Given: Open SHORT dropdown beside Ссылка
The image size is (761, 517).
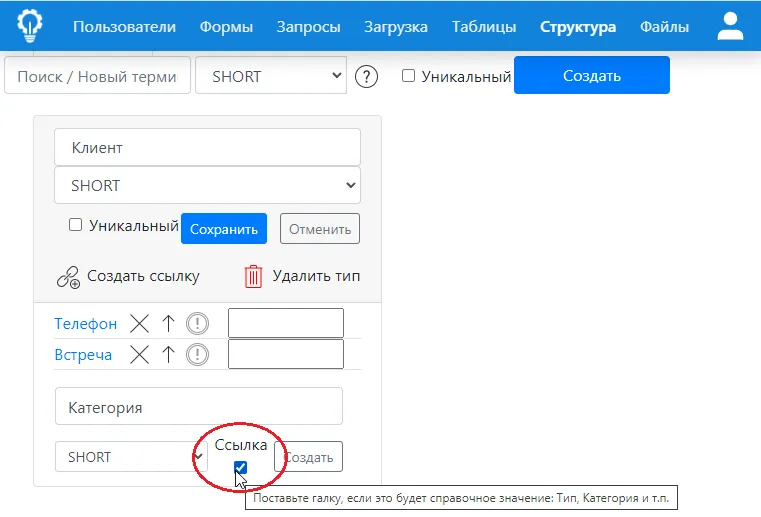Looking at the screenshot, I should 131,456.
